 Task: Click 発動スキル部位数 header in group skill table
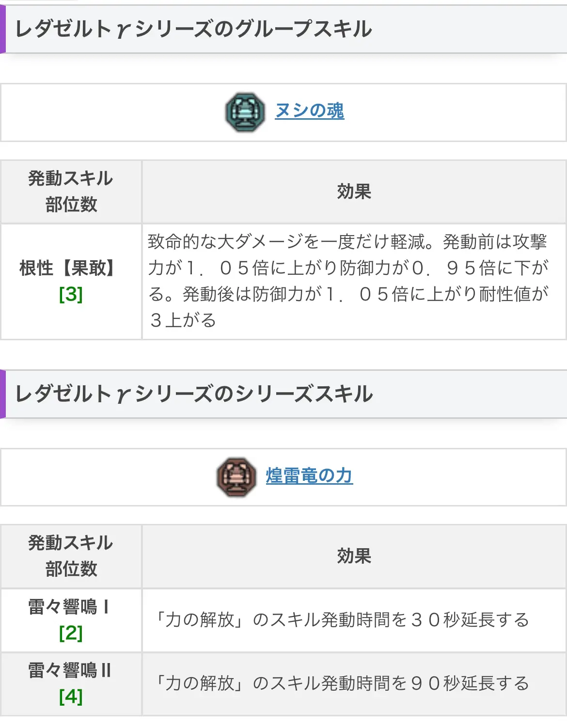click(71, 191)
